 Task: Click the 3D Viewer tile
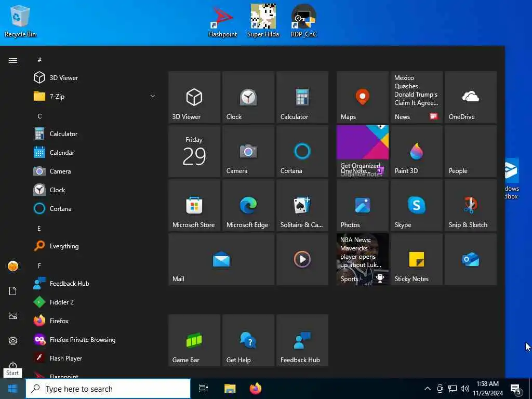coord(194,97)
